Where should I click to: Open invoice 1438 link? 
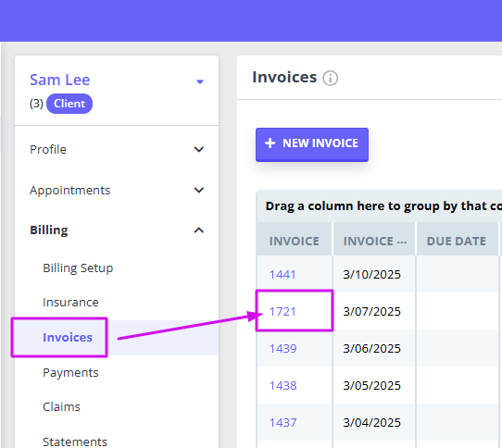(283, 386)
